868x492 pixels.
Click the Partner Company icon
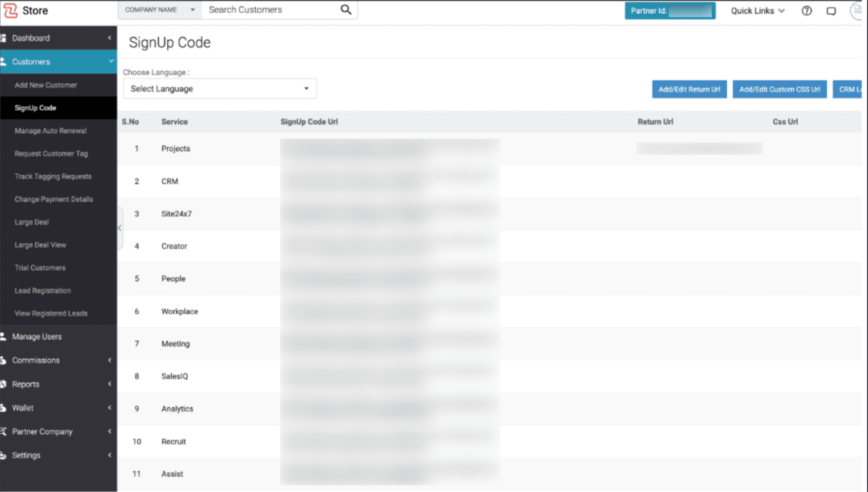coord(3,431)
